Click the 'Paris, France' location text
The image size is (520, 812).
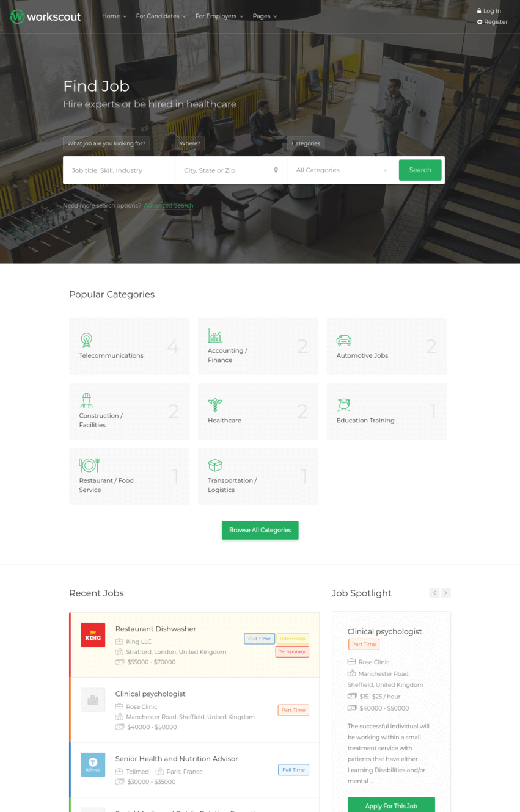[185, 772]
